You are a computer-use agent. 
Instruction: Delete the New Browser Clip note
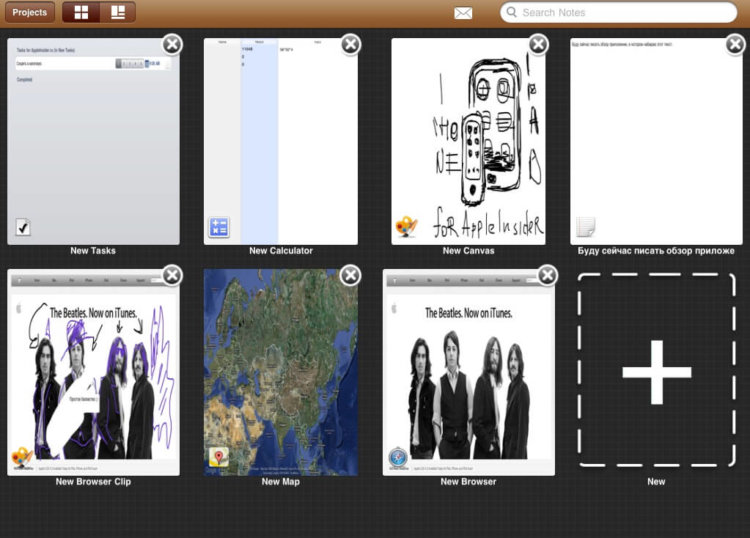[172, 275]
